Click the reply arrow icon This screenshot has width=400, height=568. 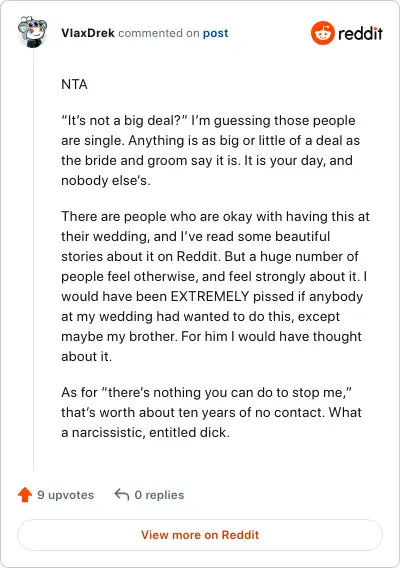pos(122,494)
